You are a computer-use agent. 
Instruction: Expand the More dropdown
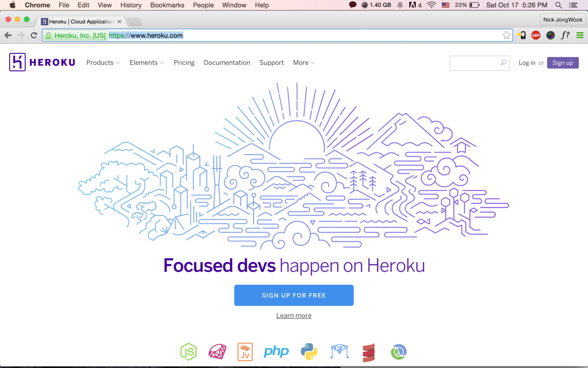[304, 63]
